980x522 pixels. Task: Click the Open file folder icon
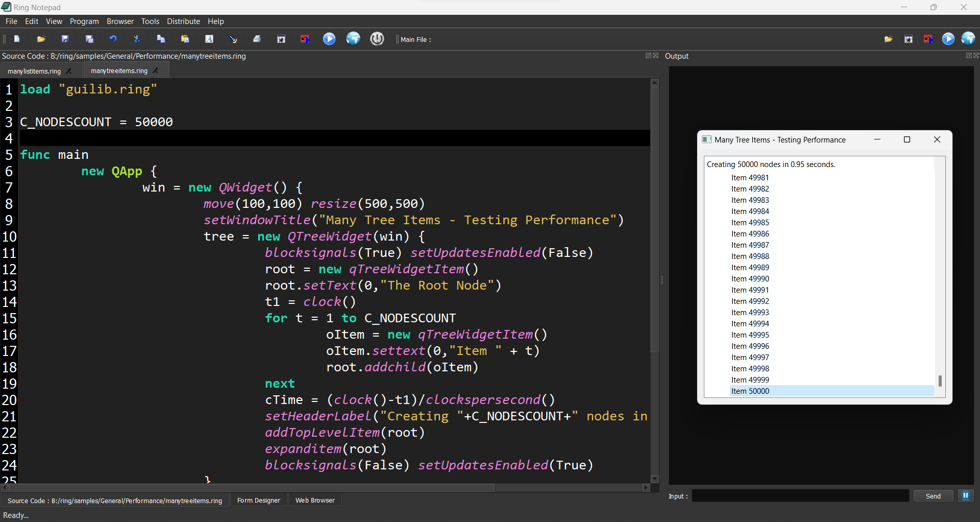coord(41,39)
